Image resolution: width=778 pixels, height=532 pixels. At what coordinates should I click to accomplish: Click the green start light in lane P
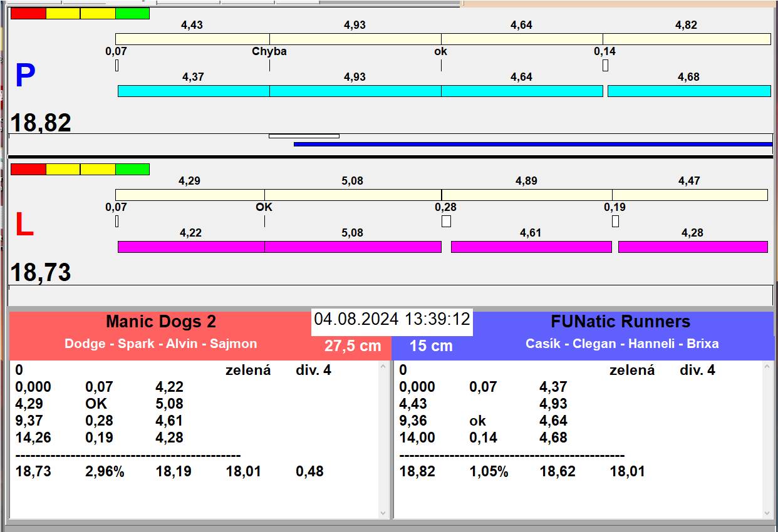pos(132,13)
